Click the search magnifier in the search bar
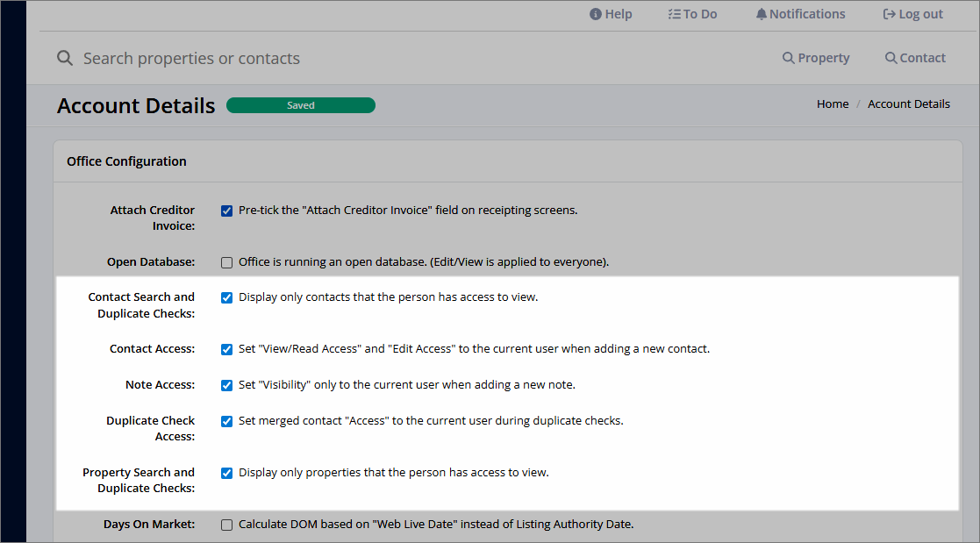The image size is (980, 543). click(65, 58)
